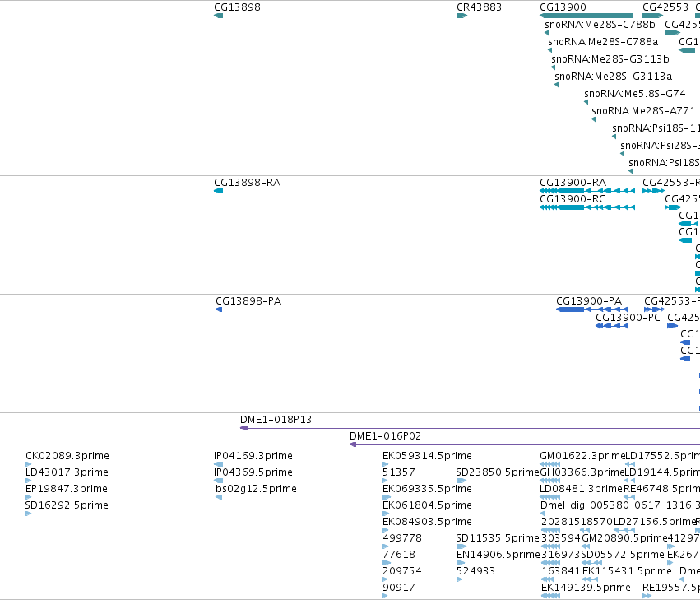The width and height of the screenshot is (700, 600).
Task: Click the EK084903.5prime EST label
Action: pyautogui.click(x=427, y=522)
